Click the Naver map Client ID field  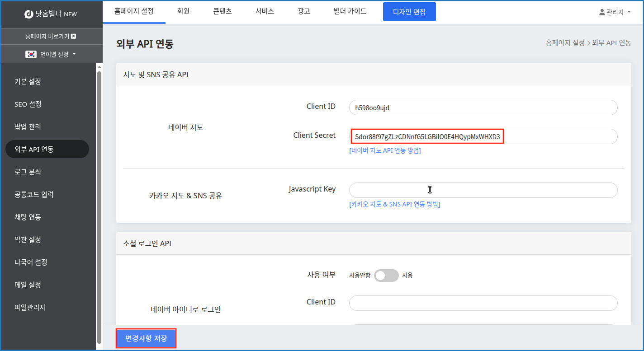(x=483, y=108)
